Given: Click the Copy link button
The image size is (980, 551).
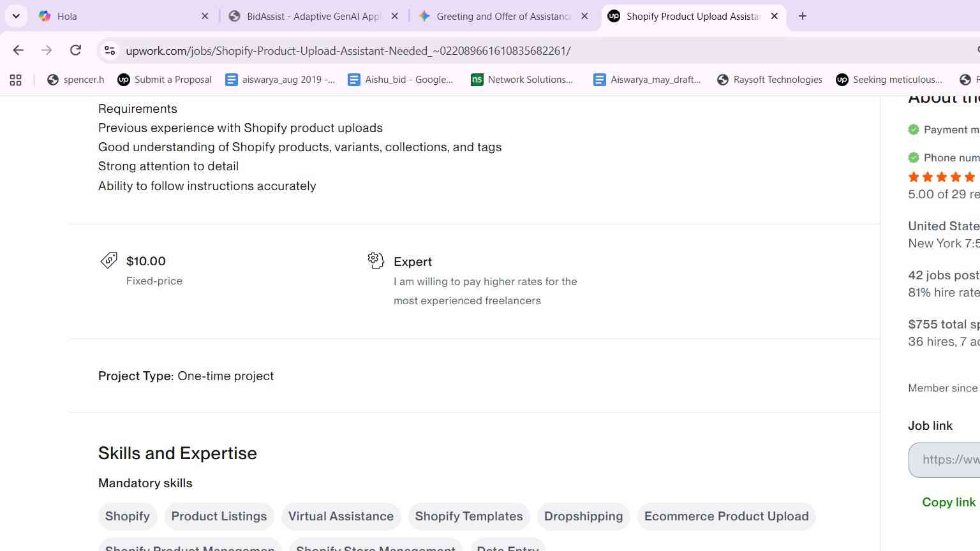Looking at the screenshot, I should 949,502.
